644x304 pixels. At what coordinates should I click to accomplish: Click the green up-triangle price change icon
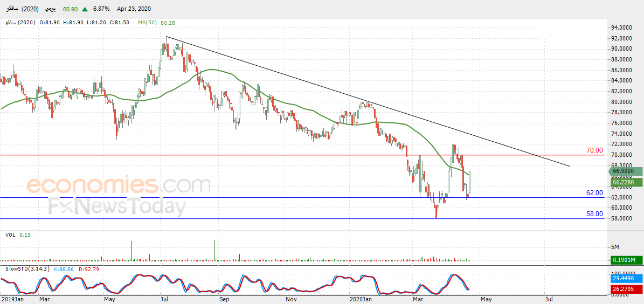[85, 9]
